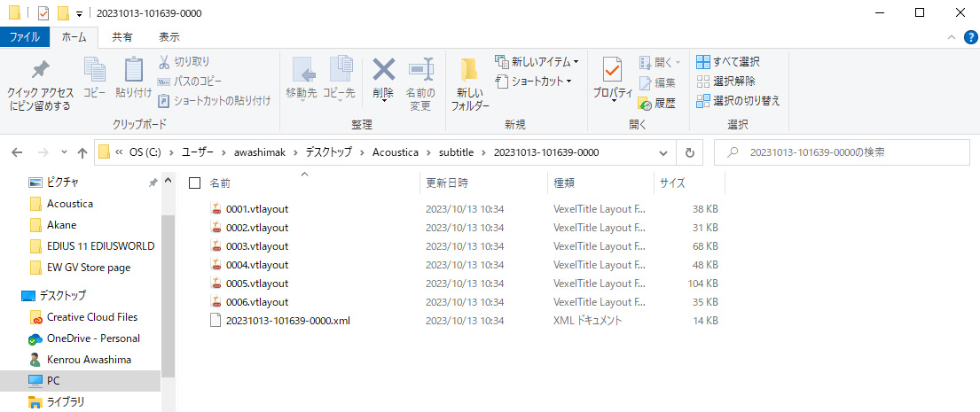
Task: Select file 0001.vtlayout
Action: [257, 209]
